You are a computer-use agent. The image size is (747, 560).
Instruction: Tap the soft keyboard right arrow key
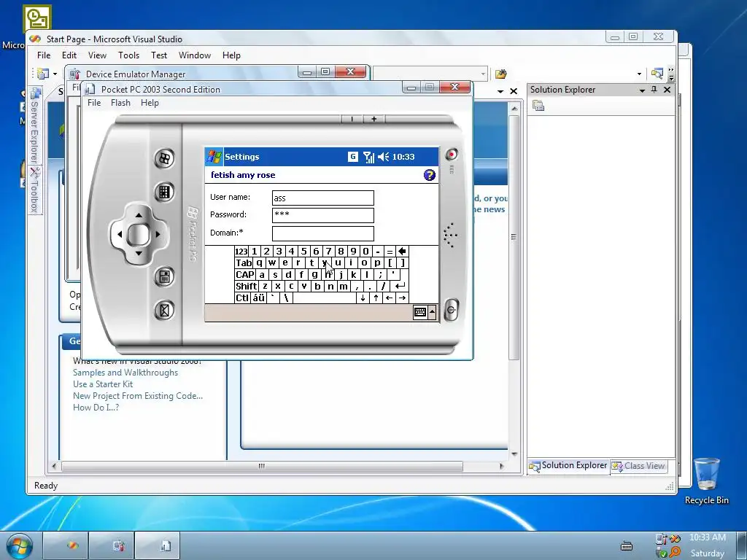[x=402, y=298]
